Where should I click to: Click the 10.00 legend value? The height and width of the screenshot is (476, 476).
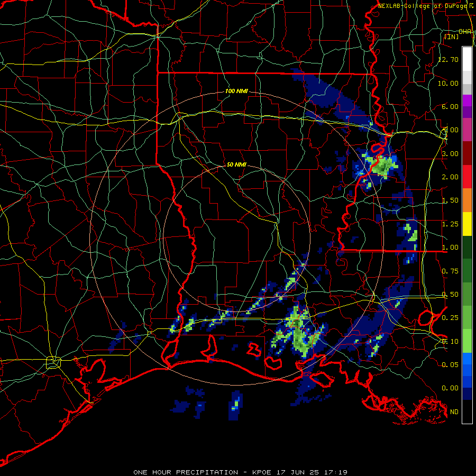[x=448, y=83]
